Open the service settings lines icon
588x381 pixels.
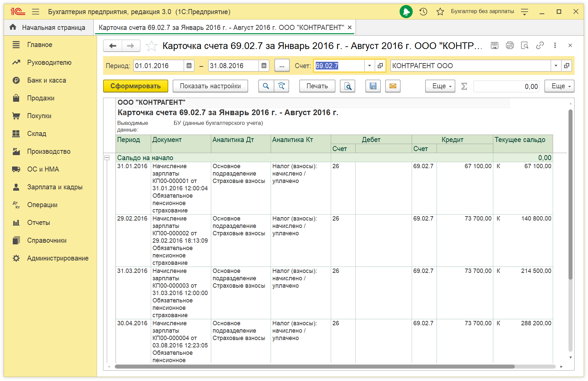pos(525,12)
